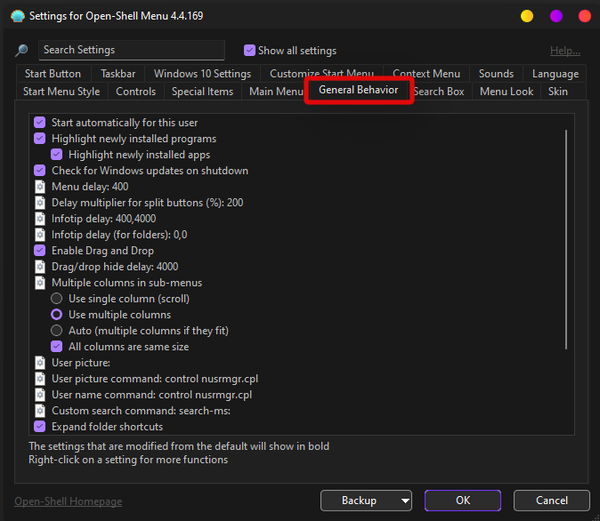This screenshot has width=600, height=521.
Task: Click the Custom search command icon
Action: 40,411
